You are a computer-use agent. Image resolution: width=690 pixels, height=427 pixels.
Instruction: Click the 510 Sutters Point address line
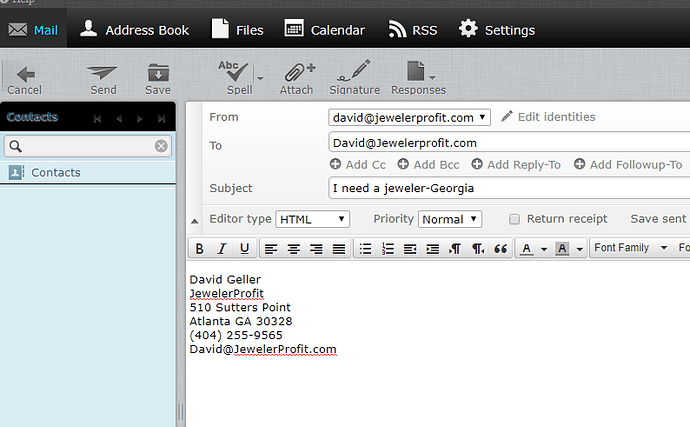coord(240,307)
